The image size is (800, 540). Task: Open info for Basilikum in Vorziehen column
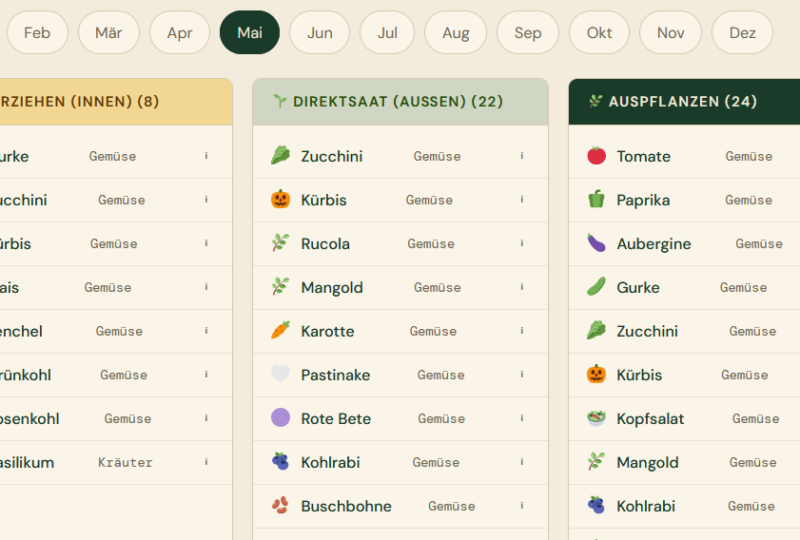(x=206, y=462)
